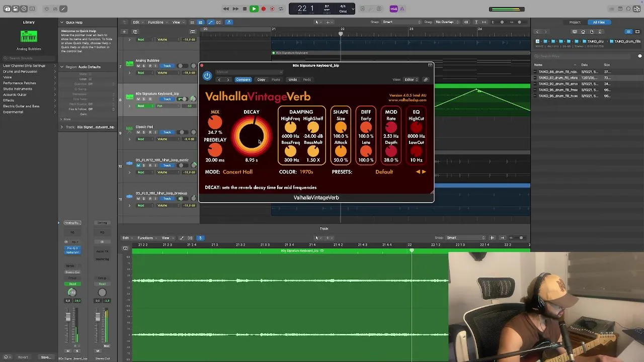Screen dimensions: 644x362
Task: Solo the Classic Pad track
Action: tap(144, 132)
